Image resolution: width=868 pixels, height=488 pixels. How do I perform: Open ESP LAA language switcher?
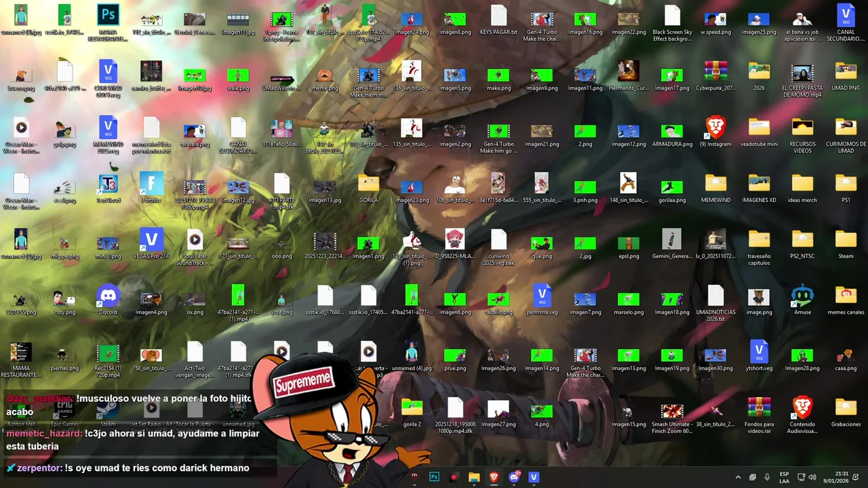784,477
